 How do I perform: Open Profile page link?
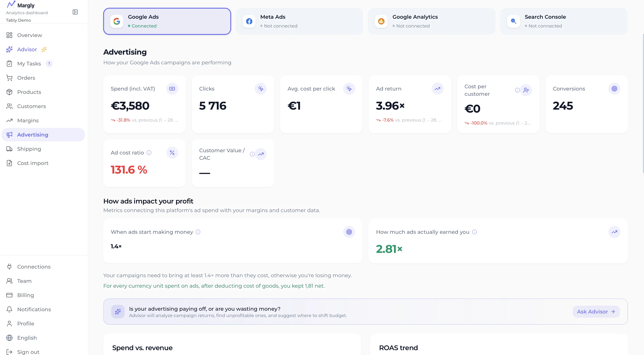tap(43, 324)
